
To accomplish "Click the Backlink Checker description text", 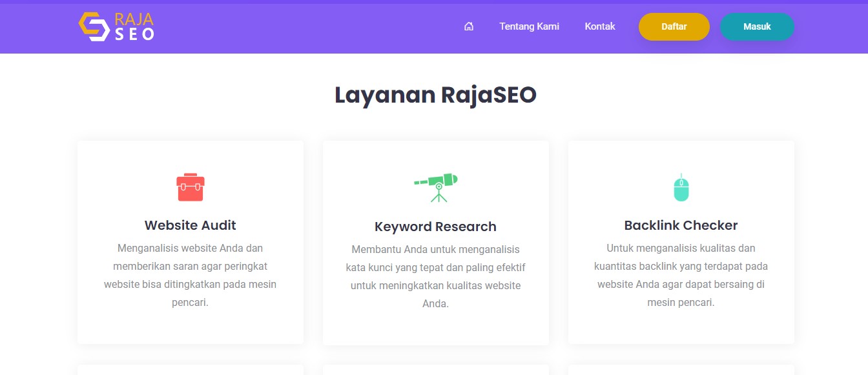I will (681, 275).
